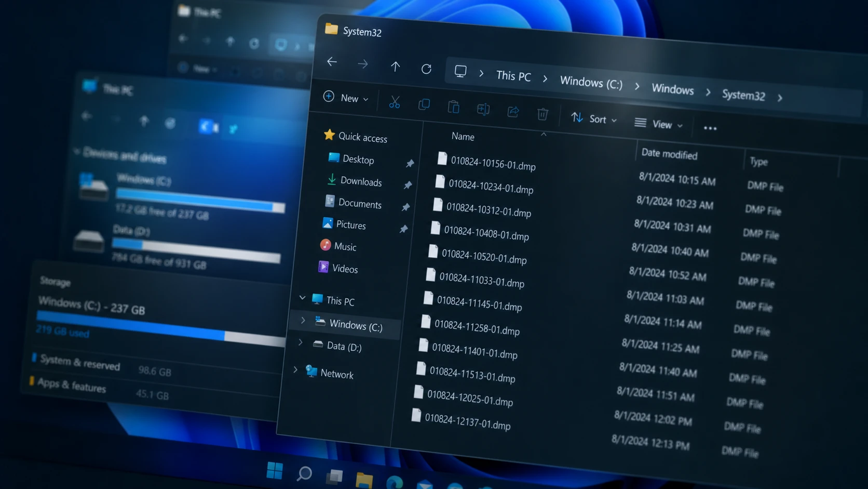Sort by the Type column header
The height and width of the screenshot is (489, 868).
[758, 162]
